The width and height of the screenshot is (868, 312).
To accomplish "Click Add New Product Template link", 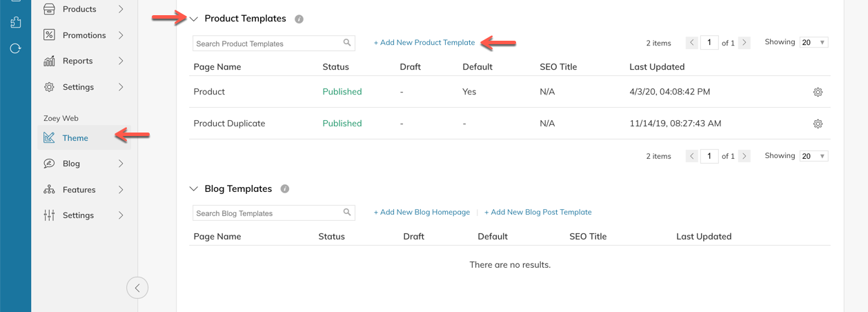I will (x=424, y=43).
